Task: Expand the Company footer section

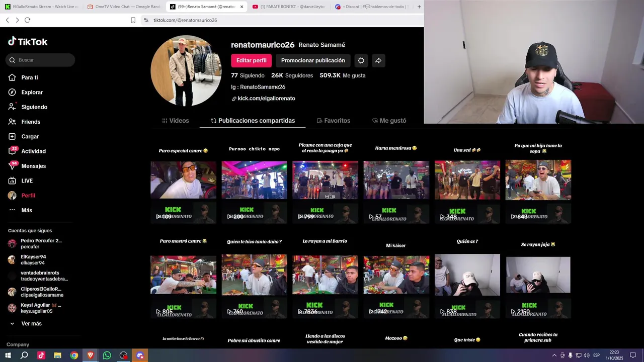Action: point(18,344)
